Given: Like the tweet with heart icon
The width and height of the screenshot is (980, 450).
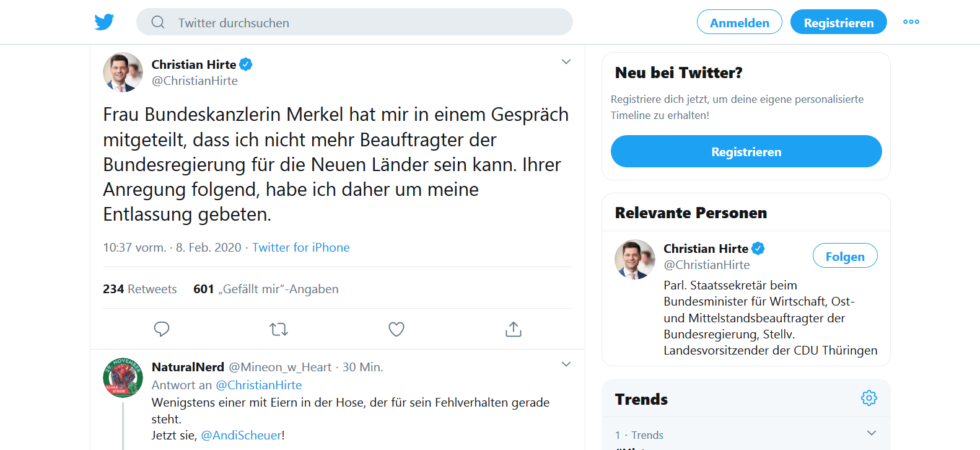Looking at the screenshot, I should click(x=396, y=329).
